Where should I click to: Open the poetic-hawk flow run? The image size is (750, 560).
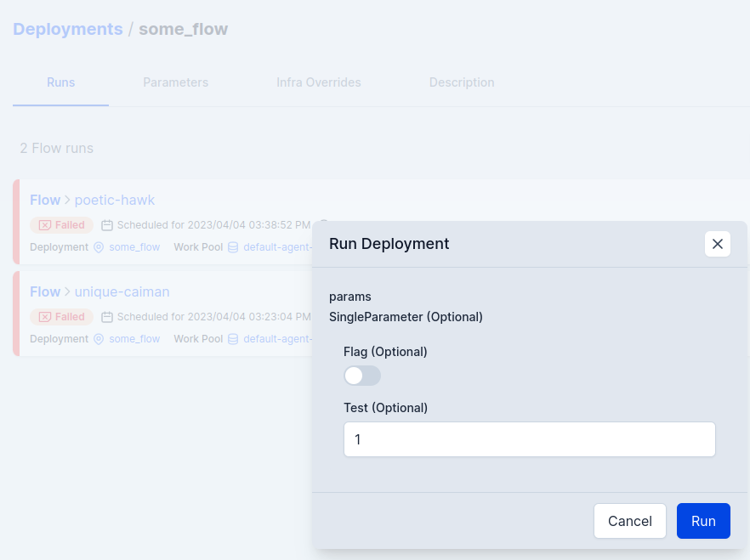(x=115, y=200)
